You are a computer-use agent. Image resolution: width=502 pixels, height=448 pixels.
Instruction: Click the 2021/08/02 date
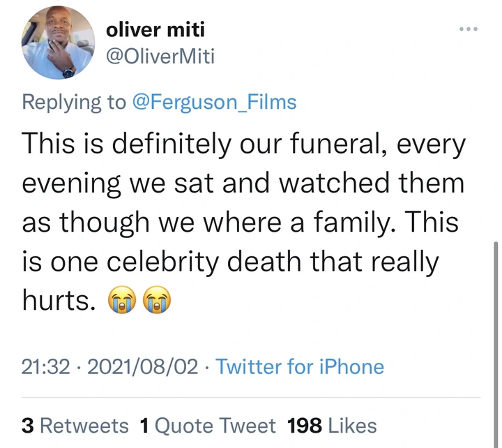(142, 367)
